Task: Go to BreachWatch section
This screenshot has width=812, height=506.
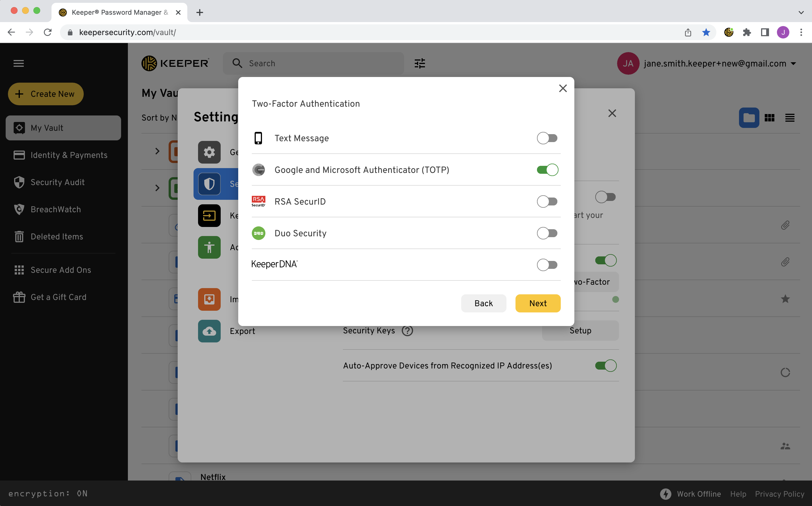Action: point(55,209)
